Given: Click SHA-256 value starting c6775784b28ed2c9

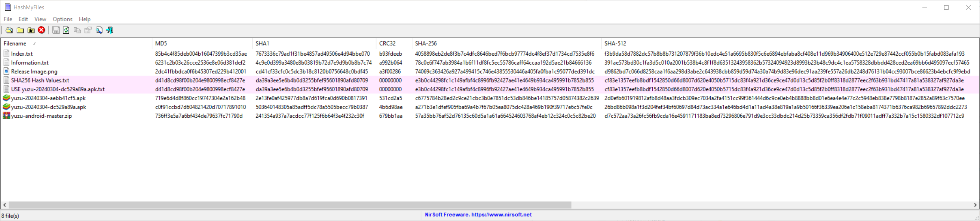Looking at the screenshot, I should [x=507, y=98].
